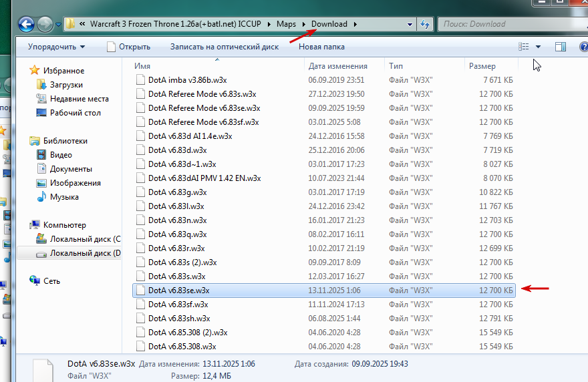588x382 pixels.
Task: Select Рабочий стол in sidebar
Action: 75,112
